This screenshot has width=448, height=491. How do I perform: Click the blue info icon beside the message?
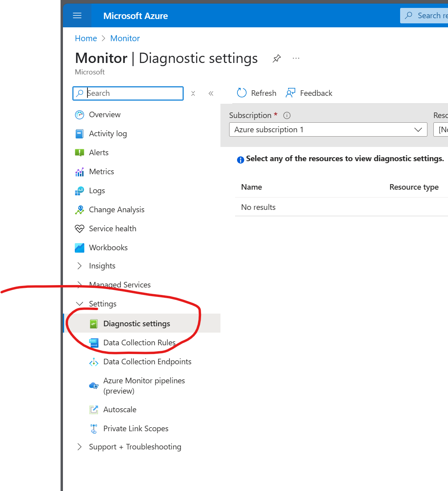tap(241, 160)
